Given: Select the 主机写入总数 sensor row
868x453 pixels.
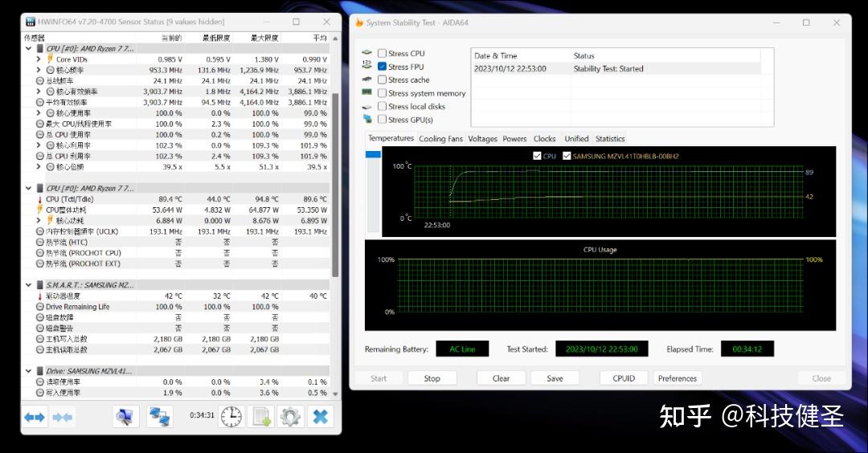Looking at the screenshot, I should tap(177, 339).
